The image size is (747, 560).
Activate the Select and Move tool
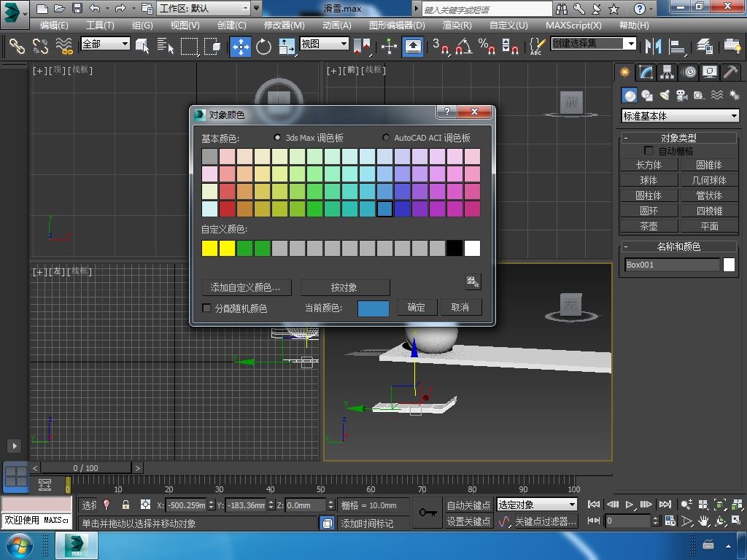(241, 47)
